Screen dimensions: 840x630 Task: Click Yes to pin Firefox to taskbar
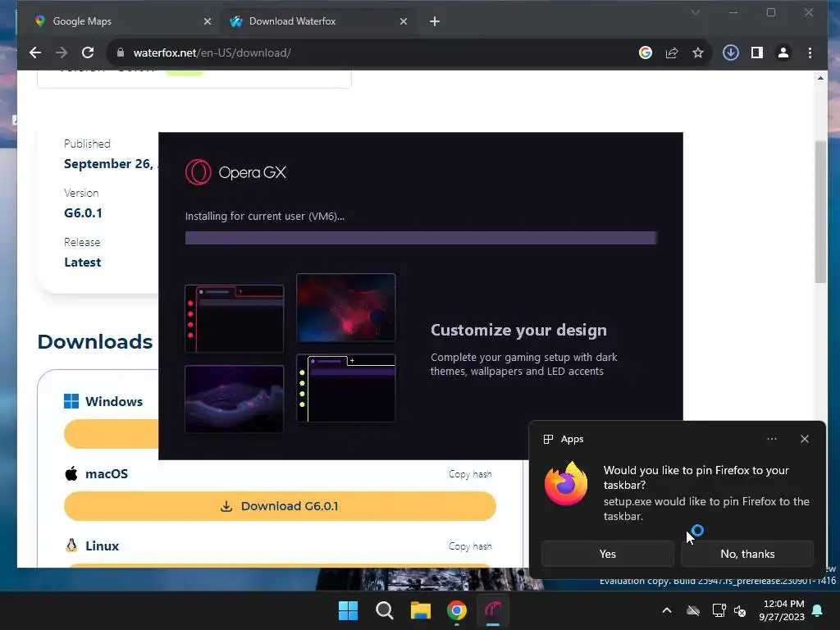pyautogui.click(x=608, y=554)
